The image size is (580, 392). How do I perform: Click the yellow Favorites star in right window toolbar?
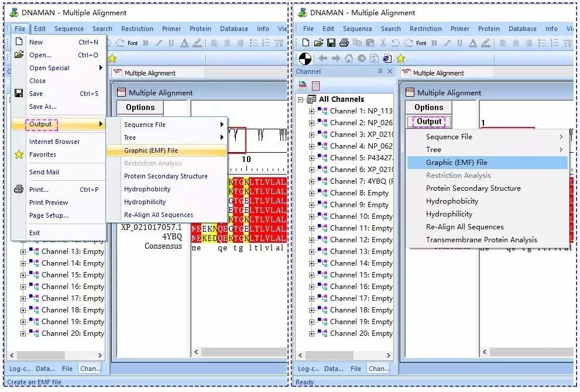click(400, 59)
